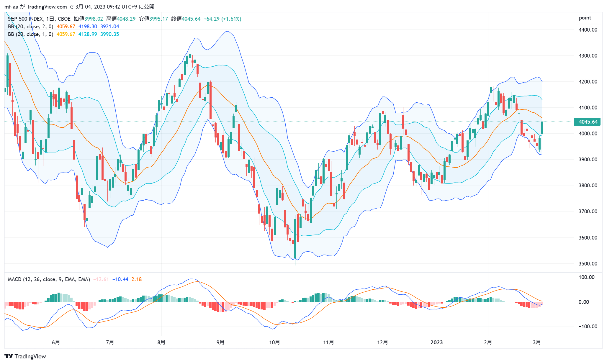Click the 3700.00 price axis label
Viewport: 607px width, 364px height.
coord(588,211)
